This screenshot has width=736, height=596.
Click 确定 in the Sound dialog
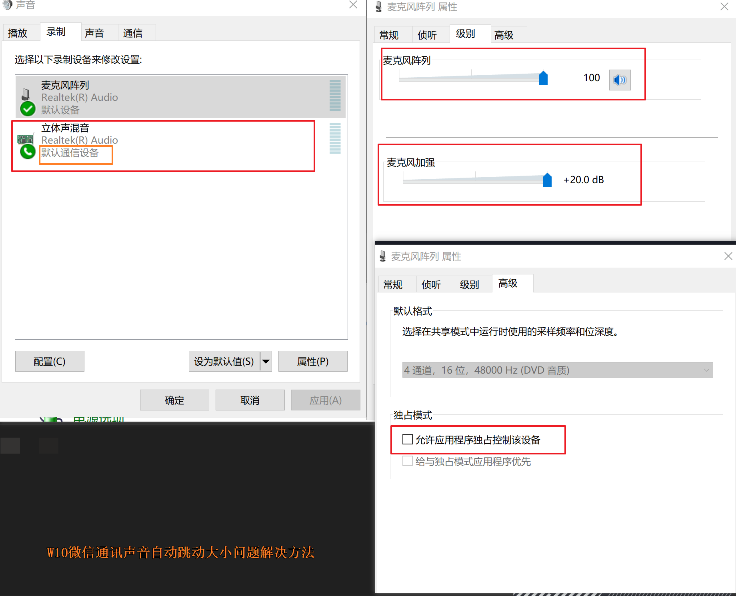(x=174, y=400)
